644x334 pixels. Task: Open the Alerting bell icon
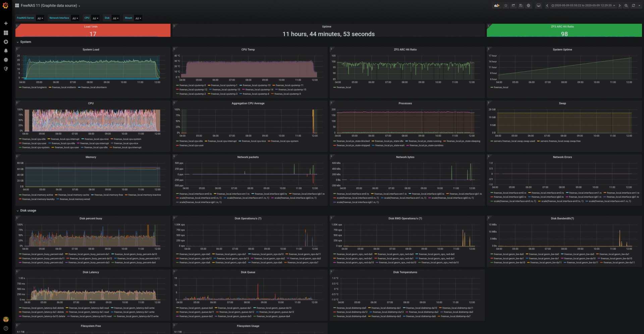[6, 51]
